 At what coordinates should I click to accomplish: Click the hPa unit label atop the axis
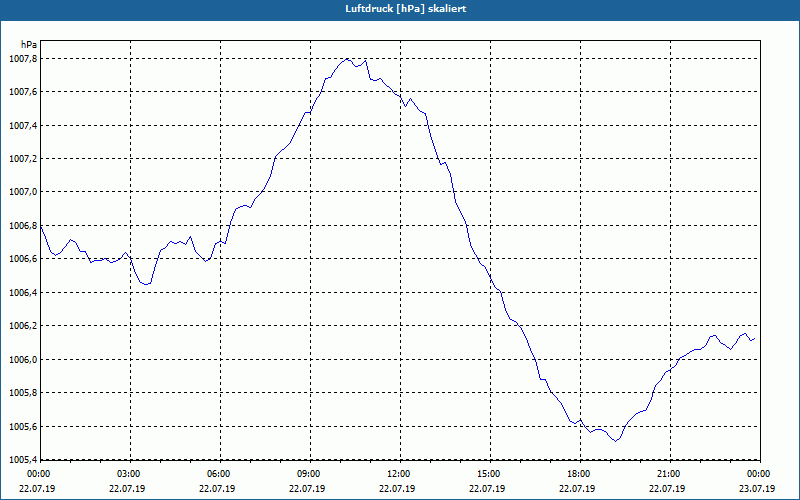click(29, 44)
